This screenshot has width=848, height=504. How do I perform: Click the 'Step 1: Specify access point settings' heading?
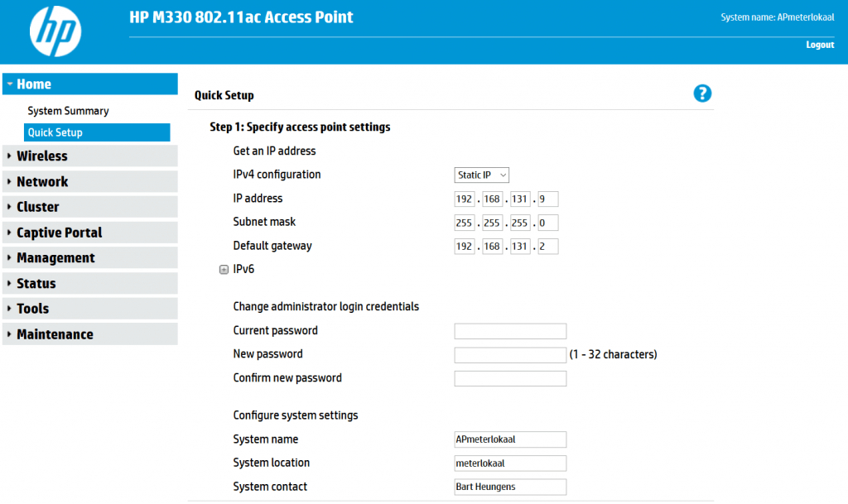[x=300, y=127]
